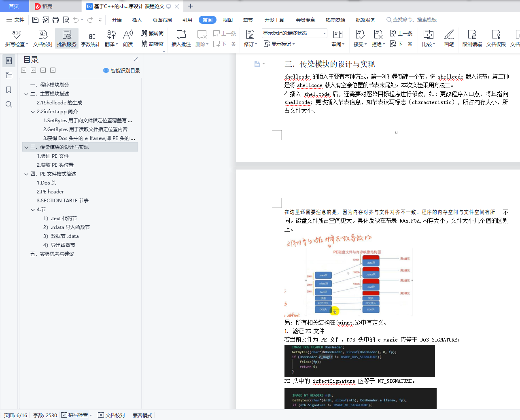Open a new tab with plus button
Image resolution: width=520 pixels, height=420 pixels.
[191, 6]
